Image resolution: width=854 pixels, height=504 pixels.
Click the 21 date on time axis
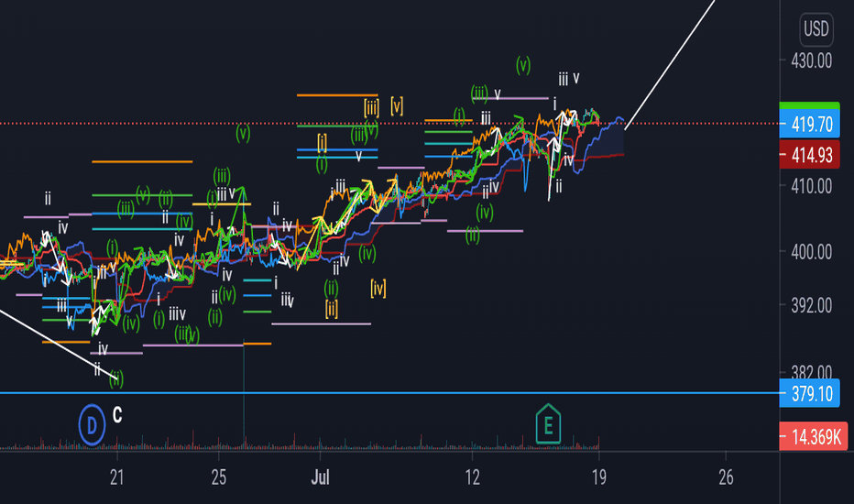(x=116, y=477)
